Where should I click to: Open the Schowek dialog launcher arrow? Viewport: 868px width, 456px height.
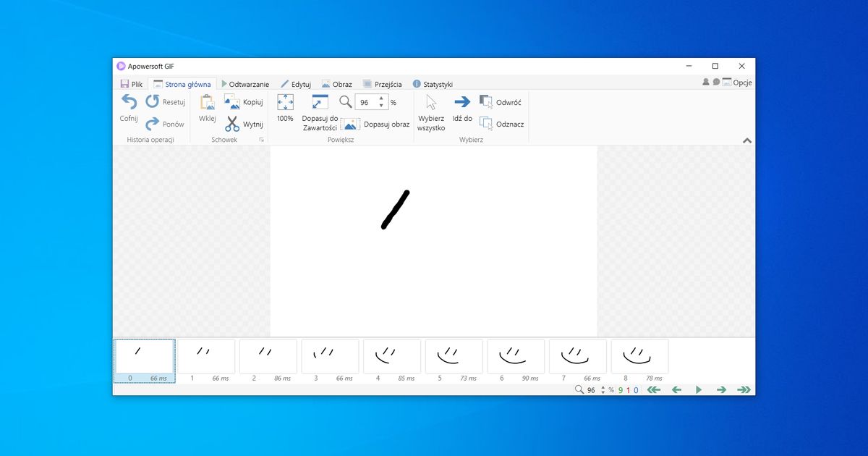pyautogui.click(x=262, y=139)
